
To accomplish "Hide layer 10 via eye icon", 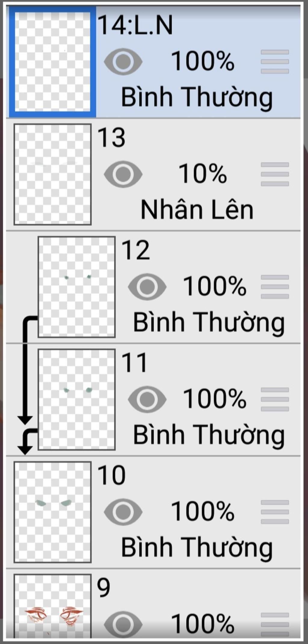I will [123, 512].
